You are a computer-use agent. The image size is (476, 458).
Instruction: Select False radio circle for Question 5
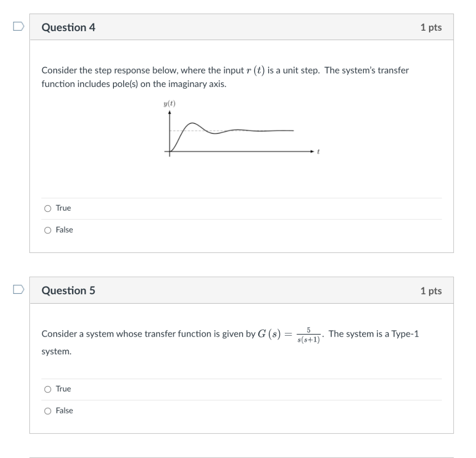(48, 411)
